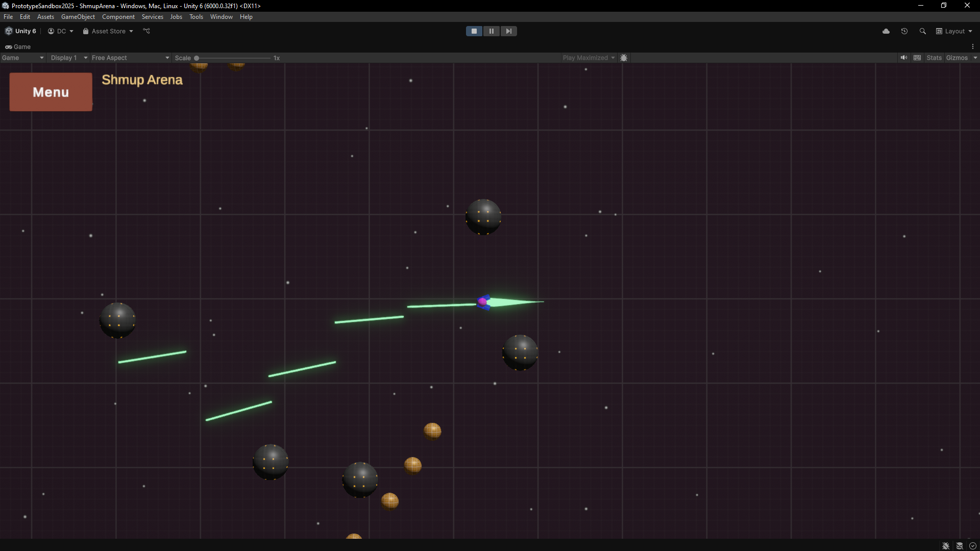Open the Layout dropdown
This screenshot has height=551, width=980.
[x=954, y=31]
